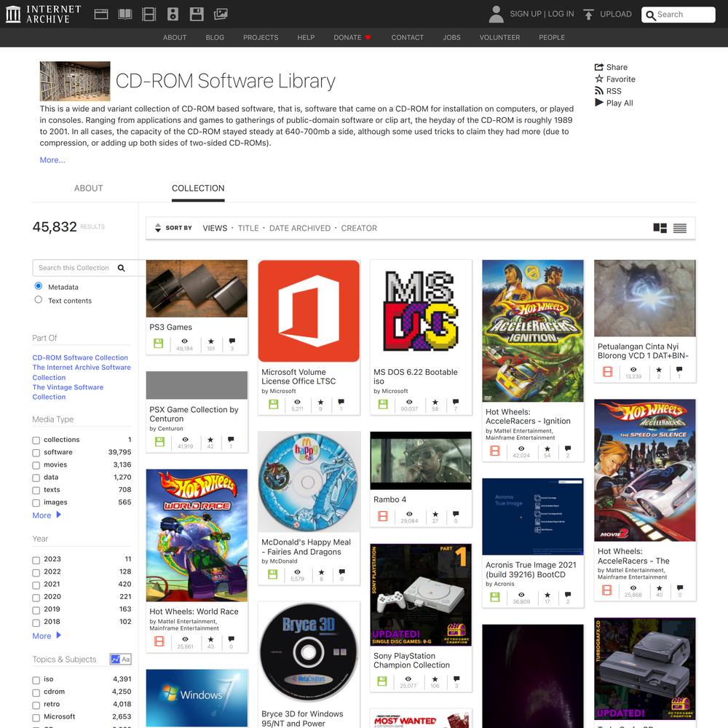728x728 pixels.
Task: Click the reviews bubble on Acronis True Image card
Action: tap(567, 595)
